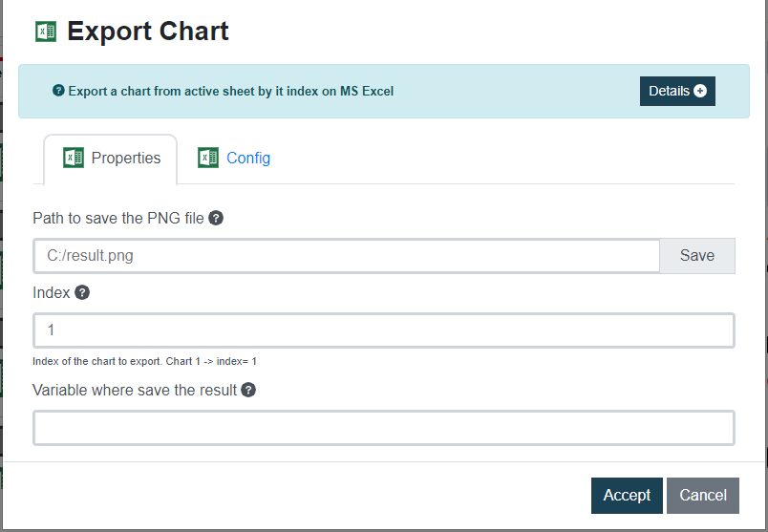Click the Excel icon on Properties tab

pos(74,158)
